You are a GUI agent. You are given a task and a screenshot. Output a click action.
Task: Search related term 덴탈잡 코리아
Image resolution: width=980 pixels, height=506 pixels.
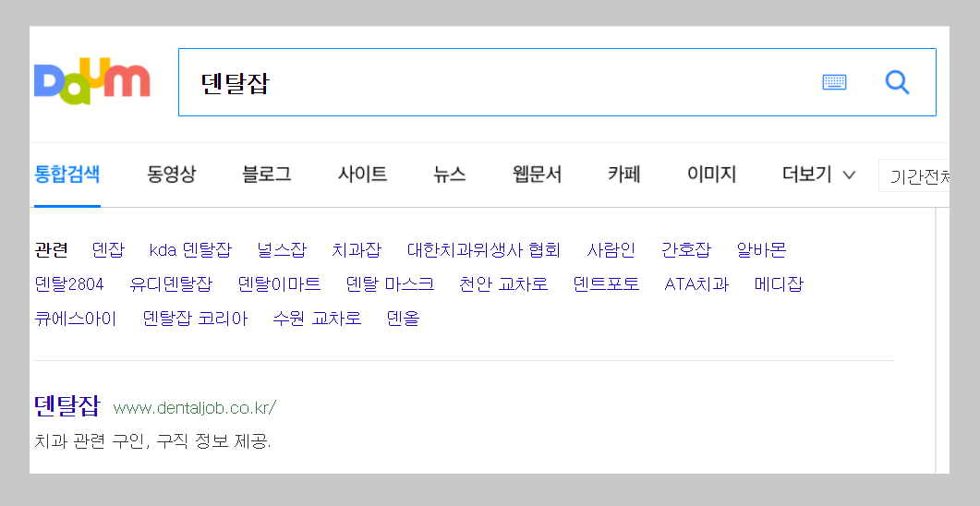(195, 319)
